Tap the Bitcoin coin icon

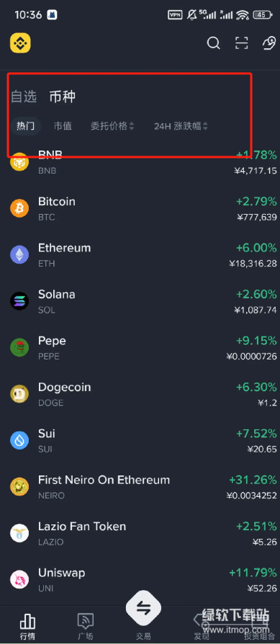[x=19, y=209]
